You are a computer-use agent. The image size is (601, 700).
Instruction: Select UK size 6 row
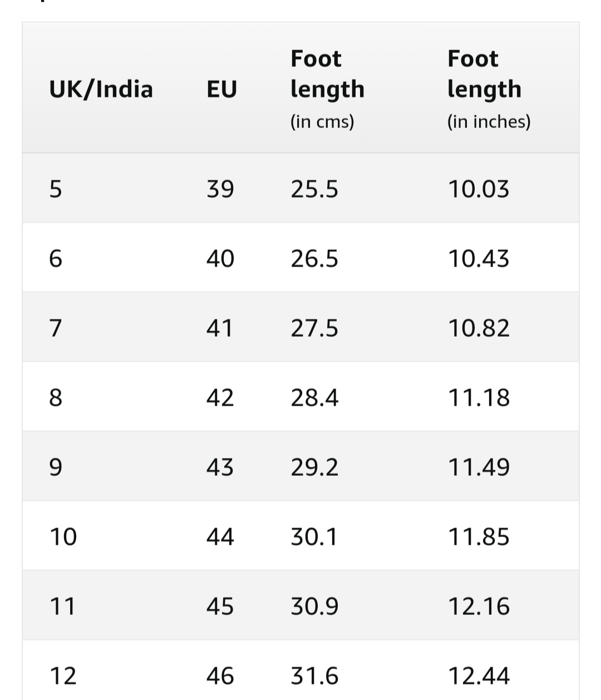point(300,258)
